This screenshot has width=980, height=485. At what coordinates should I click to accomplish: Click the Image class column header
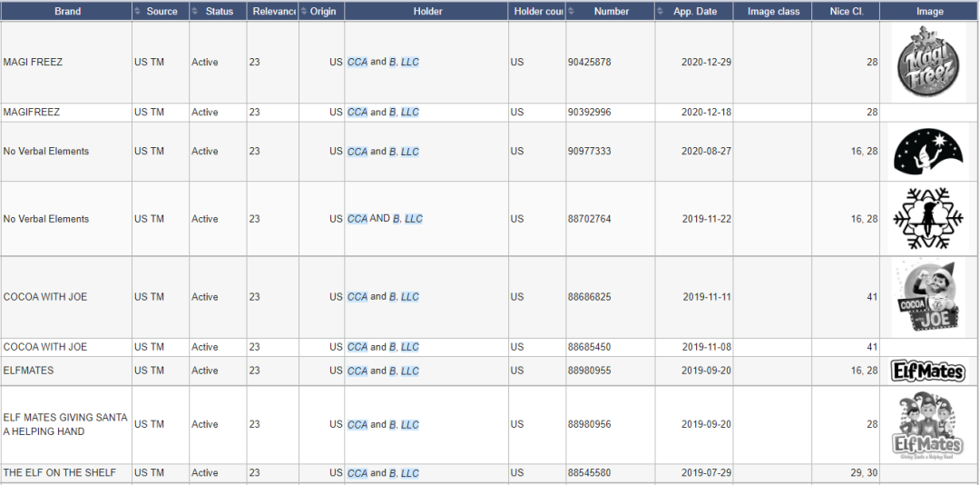pyautogui.click(x=773, y=12)
